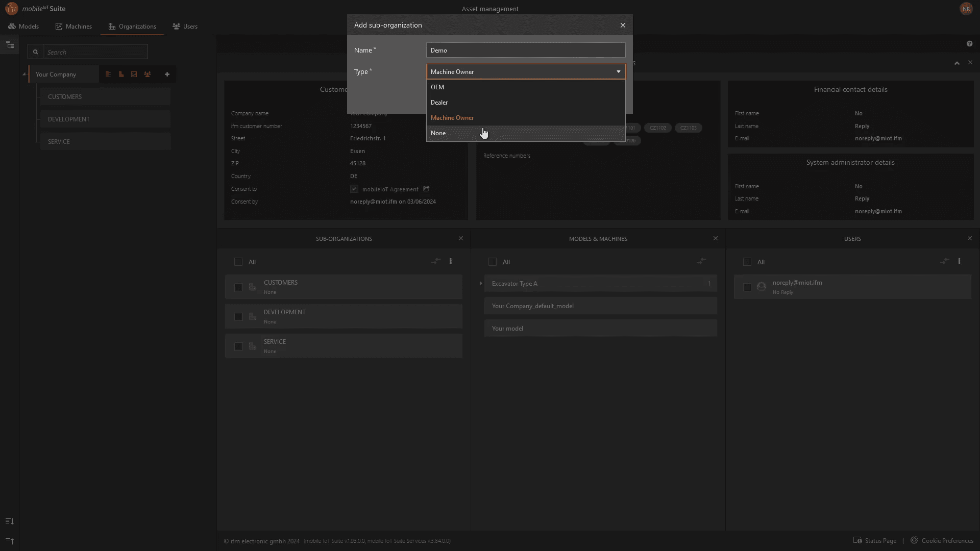Tick the All checkbox in Users panel
Viewport: 980px width, 551px height.
pyautogui.click(x=747, y=262)
